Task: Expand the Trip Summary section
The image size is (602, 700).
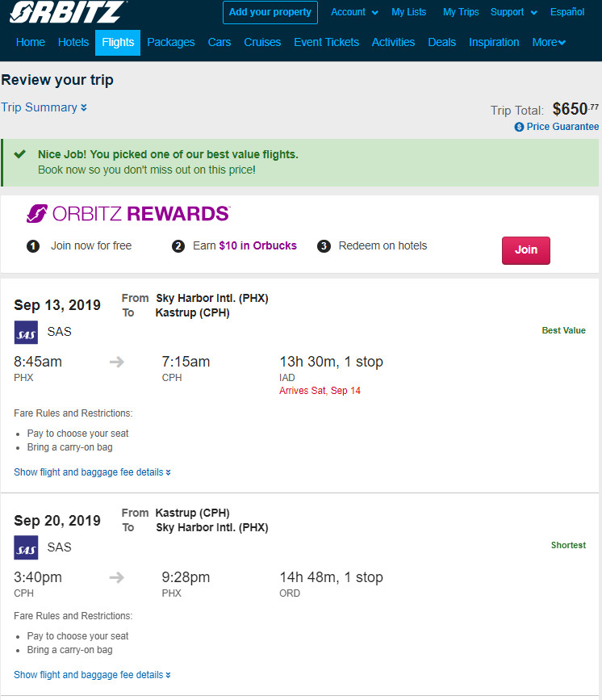Action: pos(44,107)
